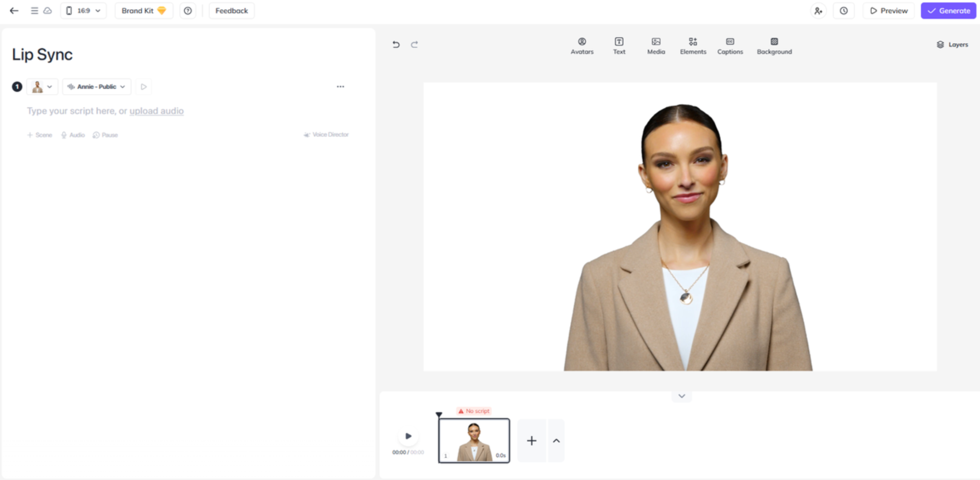Open the Elements panel
The height and width of the screenshot is (480, 980).
[693, 46]
